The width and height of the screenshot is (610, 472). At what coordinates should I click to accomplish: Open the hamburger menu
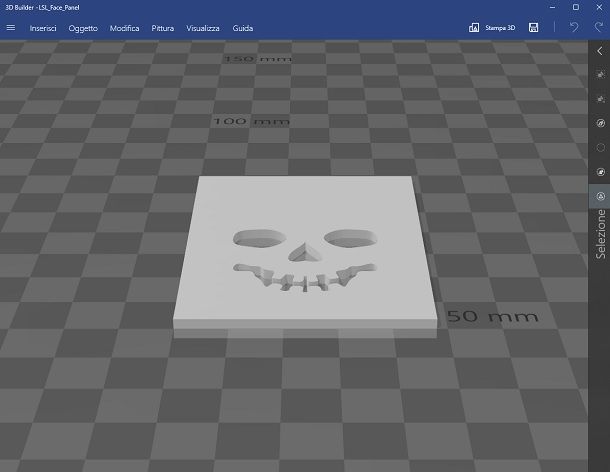pos(11,28)
